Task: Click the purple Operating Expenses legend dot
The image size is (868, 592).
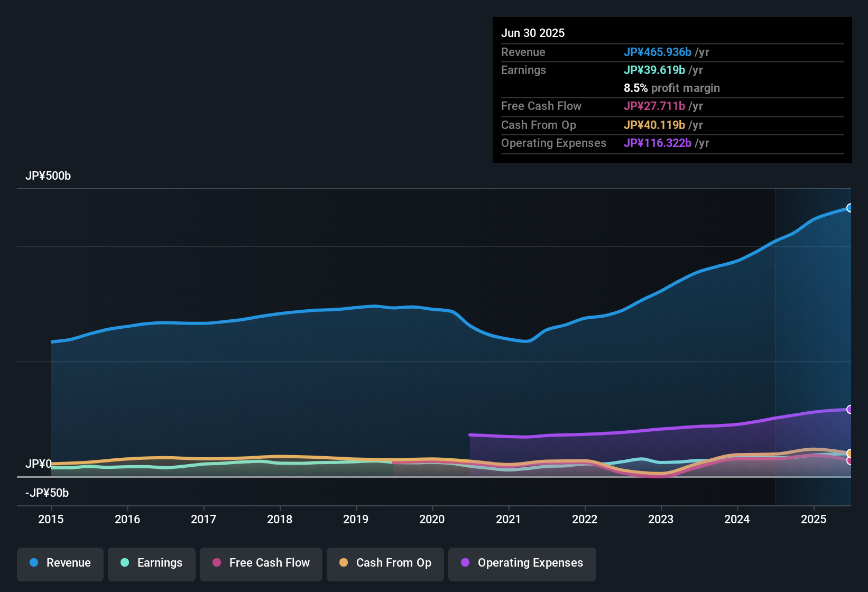Action: click(465, 563)
